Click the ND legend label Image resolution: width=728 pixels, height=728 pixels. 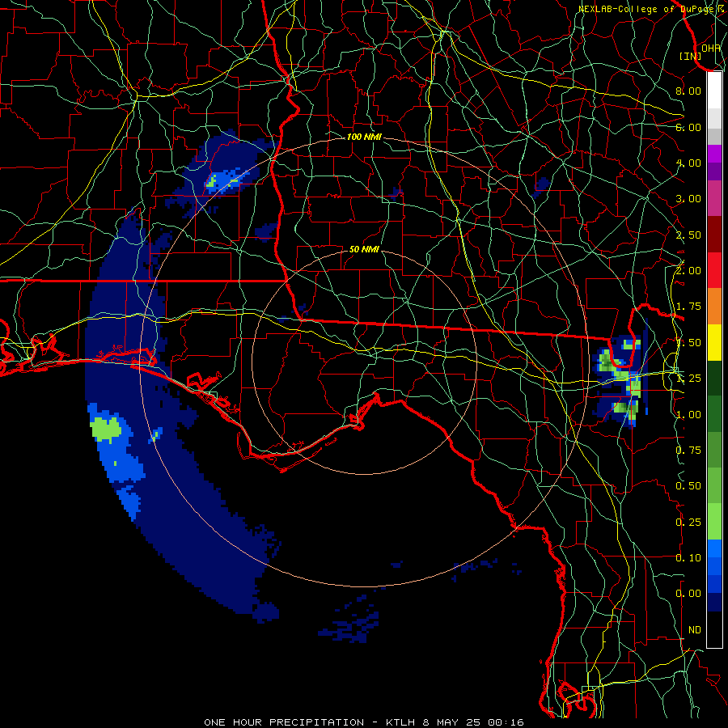tap(695, 630)
